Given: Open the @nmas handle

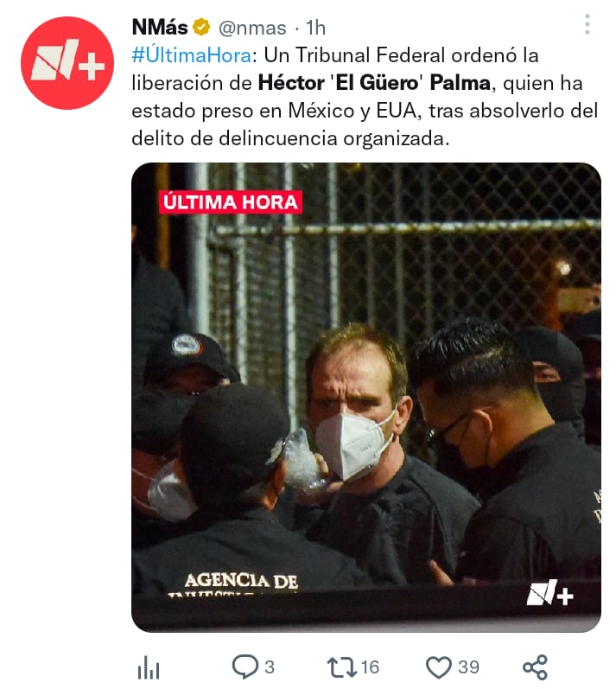Looking at the screenshot, I should click(252, 29).
